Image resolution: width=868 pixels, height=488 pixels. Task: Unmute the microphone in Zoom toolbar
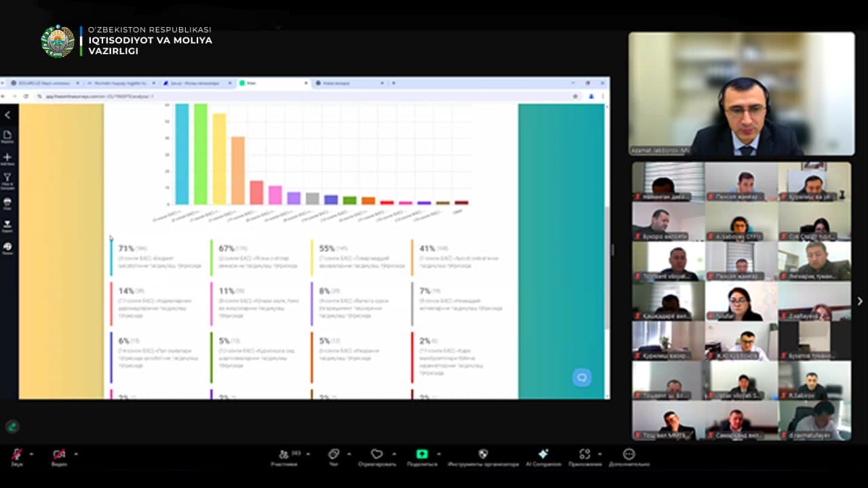(16, 454)
